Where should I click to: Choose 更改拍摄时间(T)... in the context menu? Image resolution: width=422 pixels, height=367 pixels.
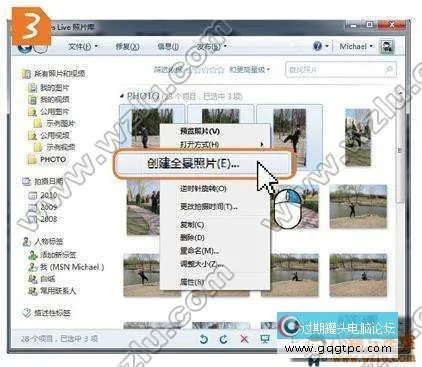pyautogui.click(x=209, y=207)
